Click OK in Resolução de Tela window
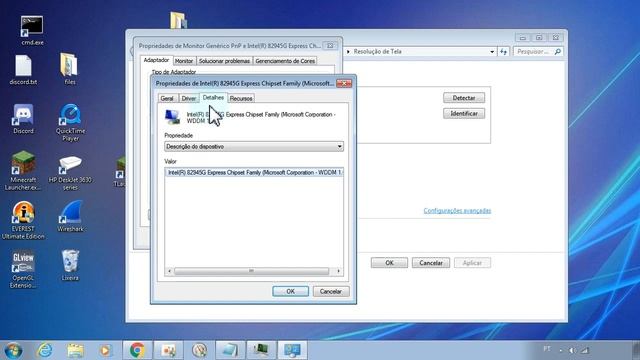Screen dimensions: 640x360 [x=389, y=263]
